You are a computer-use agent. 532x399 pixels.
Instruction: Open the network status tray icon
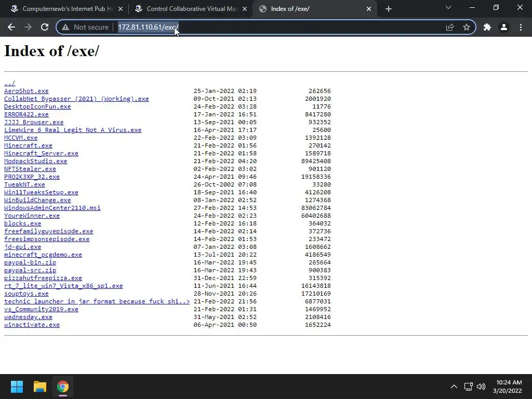point(469,387)
